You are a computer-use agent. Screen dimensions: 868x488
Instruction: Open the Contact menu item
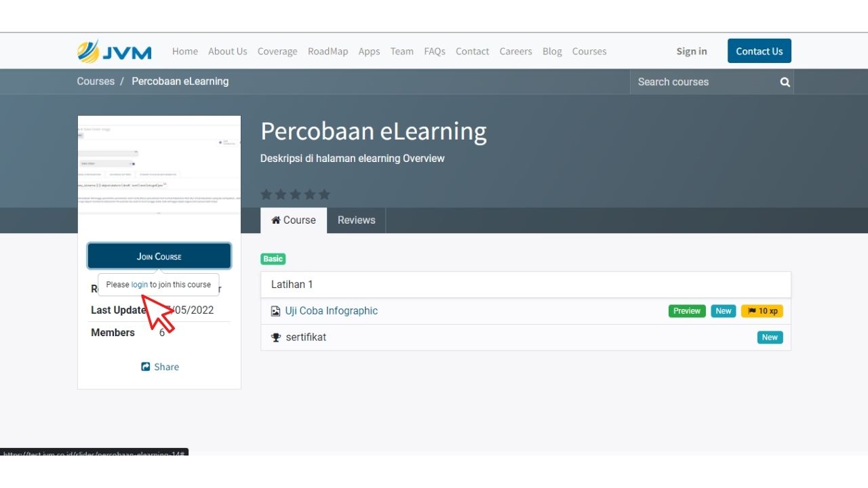coord(473,52)
